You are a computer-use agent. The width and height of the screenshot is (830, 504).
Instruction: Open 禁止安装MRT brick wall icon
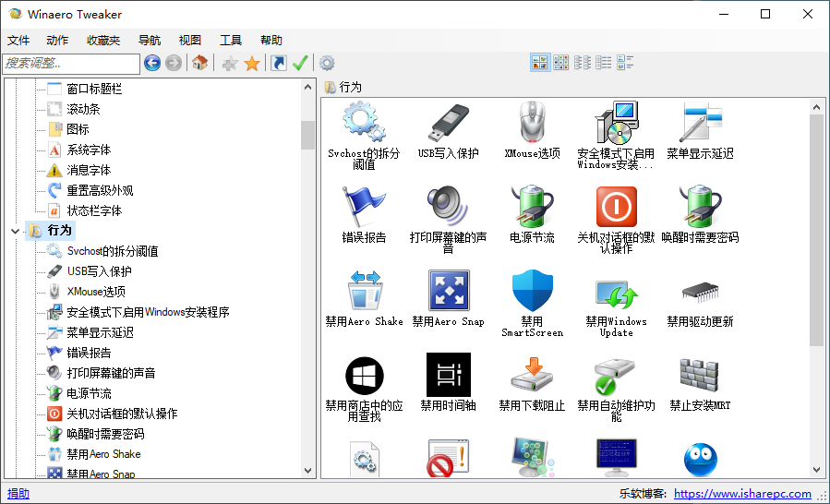[699, 375]
